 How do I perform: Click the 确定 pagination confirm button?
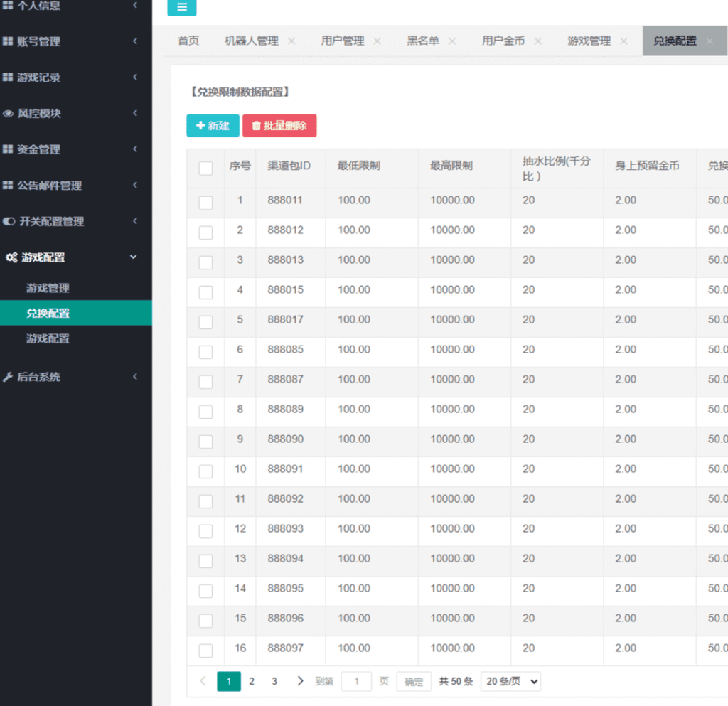pyautogui.click(x=413, y=681)
